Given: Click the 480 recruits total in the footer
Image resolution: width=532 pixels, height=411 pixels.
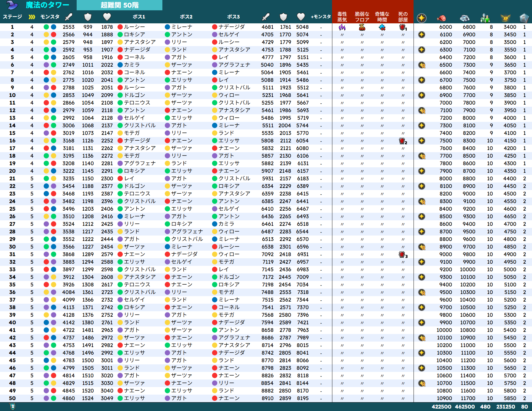Looking at the screenshot, I should (485, 407).
